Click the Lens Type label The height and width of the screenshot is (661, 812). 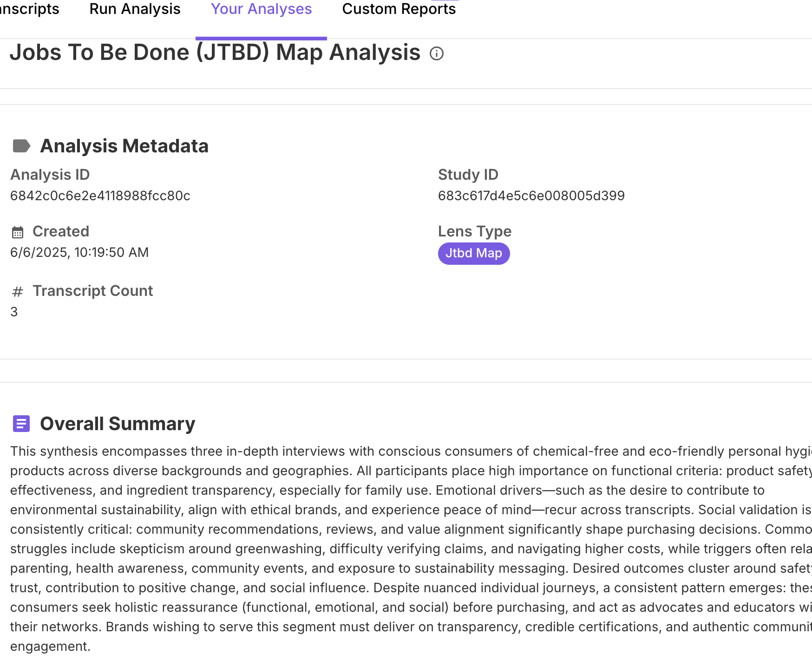click(474, 231)
